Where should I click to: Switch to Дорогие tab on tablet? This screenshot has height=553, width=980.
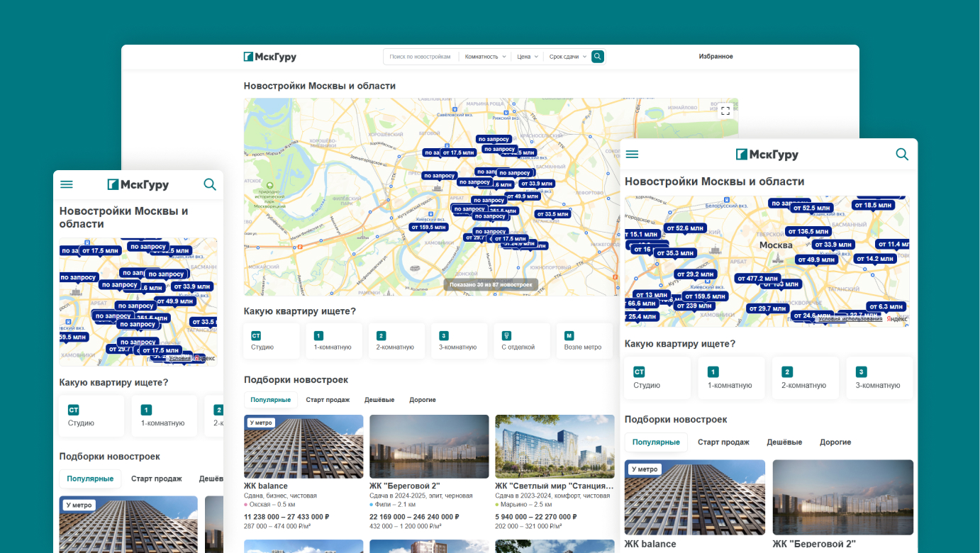(835, 442)
